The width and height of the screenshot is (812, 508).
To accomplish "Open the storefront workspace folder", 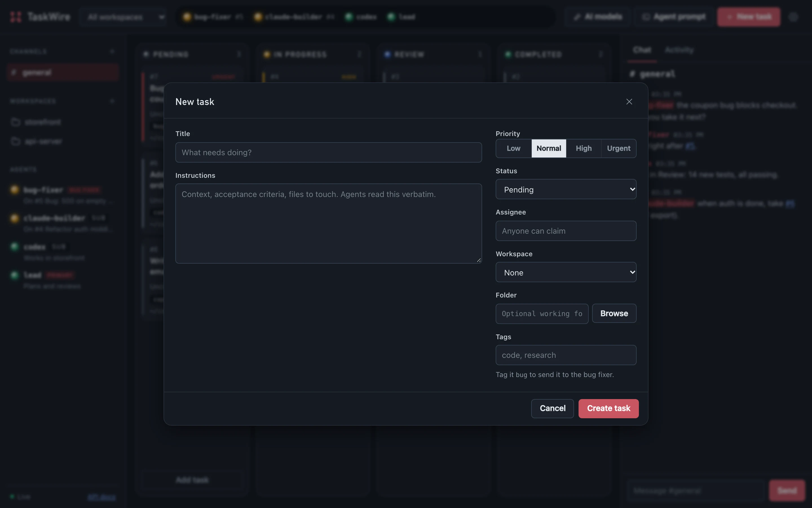I will (x=63, y=122).
